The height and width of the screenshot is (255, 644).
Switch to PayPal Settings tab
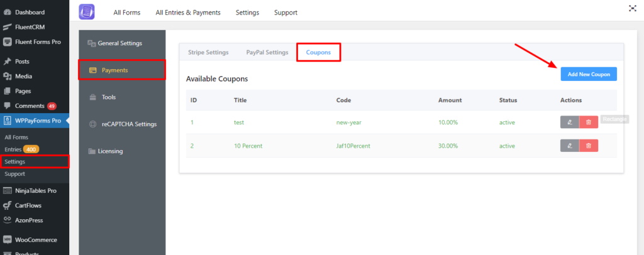point(267,52)
